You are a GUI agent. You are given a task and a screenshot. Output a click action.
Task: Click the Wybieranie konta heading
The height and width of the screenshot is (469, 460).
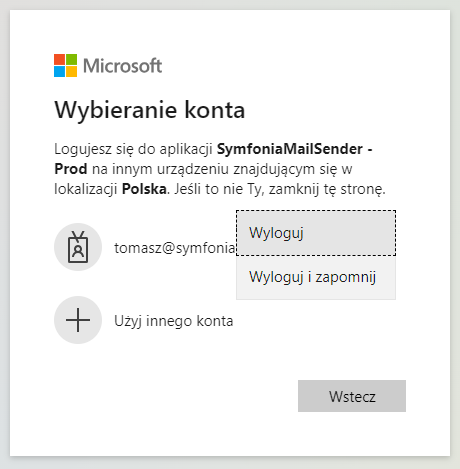click(x=150, y=110)
